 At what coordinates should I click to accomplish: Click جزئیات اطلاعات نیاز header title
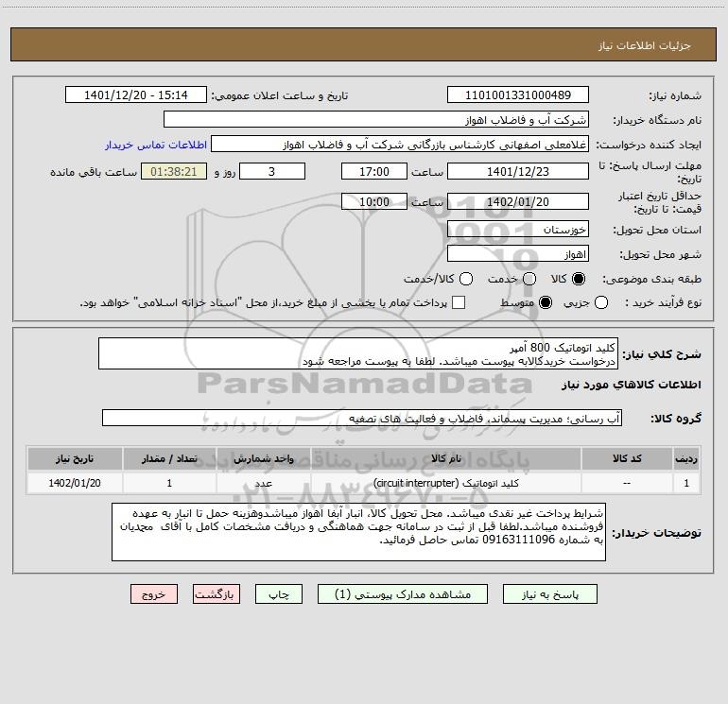pyautogui.click(x=644, y=45)
